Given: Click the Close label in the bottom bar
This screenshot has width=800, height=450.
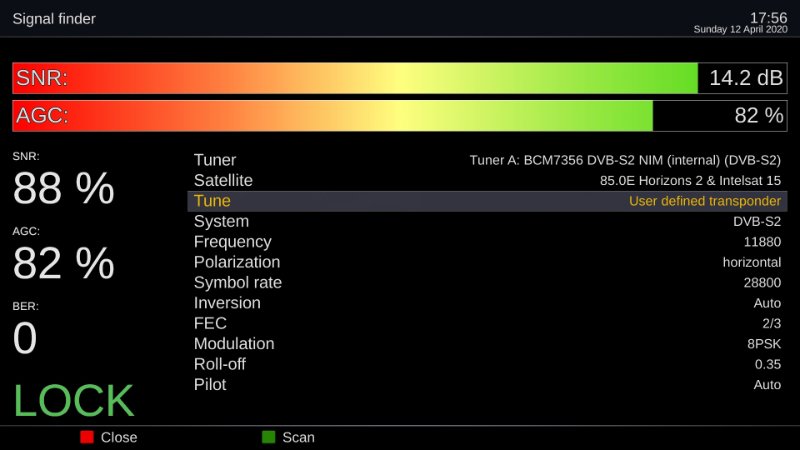Looking at the screenshot, I should [x=118, y=437].
